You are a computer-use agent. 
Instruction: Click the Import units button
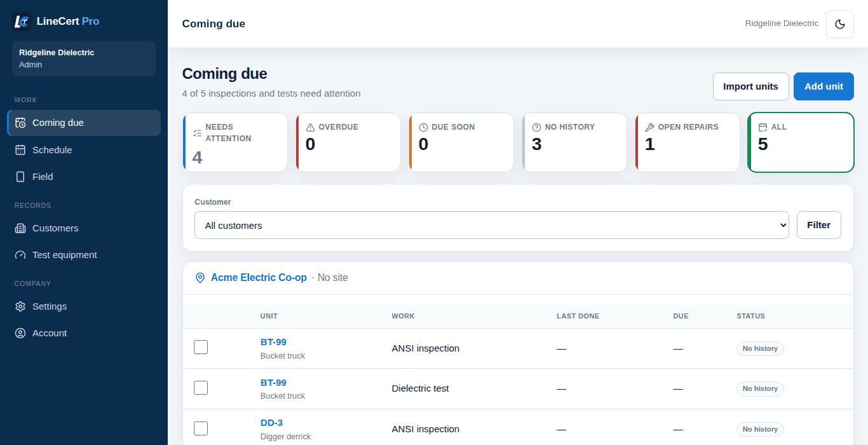pos(750,86)
